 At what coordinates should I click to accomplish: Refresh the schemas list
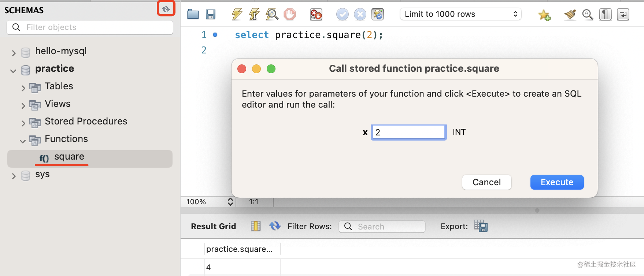point(166,9)
